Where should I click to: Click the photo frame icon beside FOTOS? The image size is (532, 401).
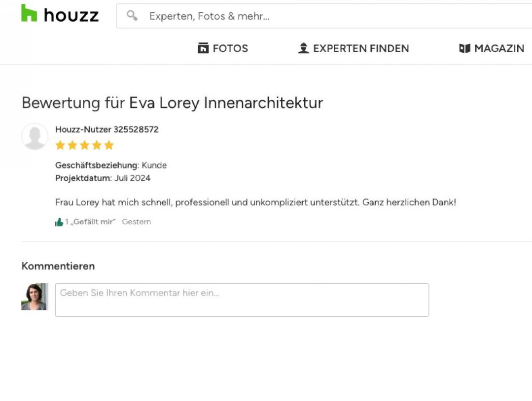pos(203,48)
